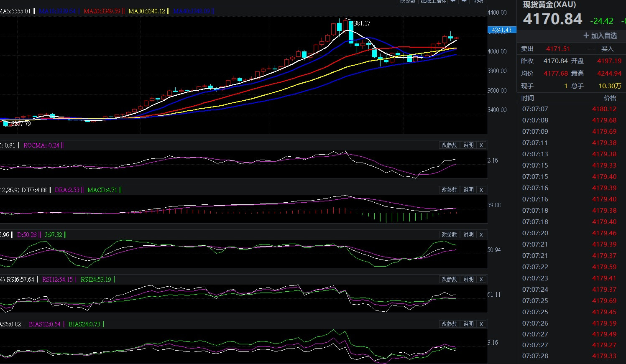Viewport: 626px width, 364px height.
Task: Open 改参数 for the RSI panel
Action: (449, 279)
